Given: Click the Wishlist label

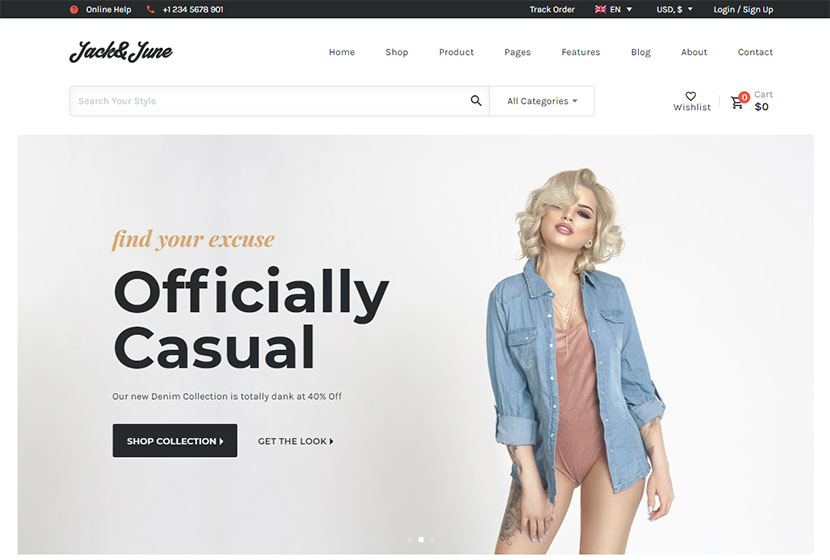Looking at the screenshot, I should pos(692,107).
